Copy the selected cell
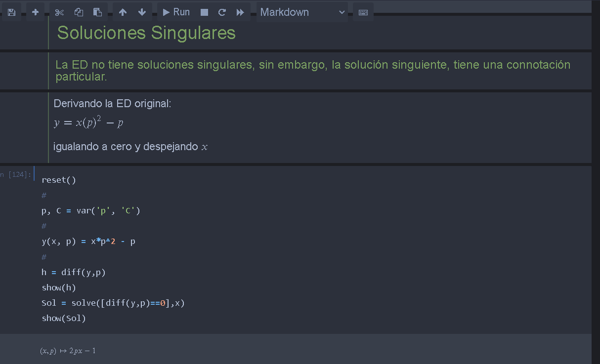Image resolution: width=600 pixels, height=364 pixels. [79, 12]
